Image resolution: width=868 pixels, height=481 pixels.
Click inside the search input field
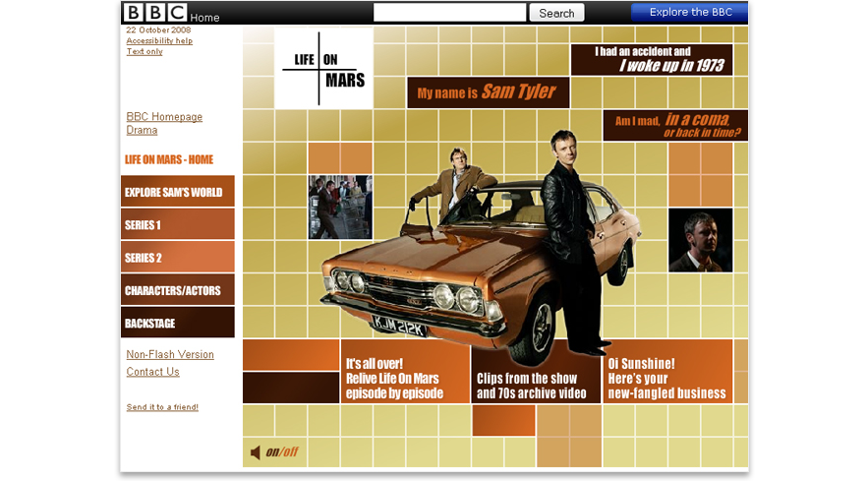coord(449,13)
